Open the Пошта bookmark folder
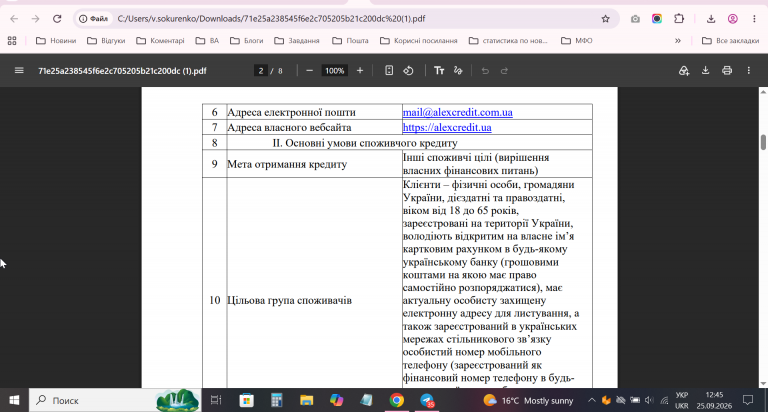This screenshot has width=768, height=412. tap(350, 41)
